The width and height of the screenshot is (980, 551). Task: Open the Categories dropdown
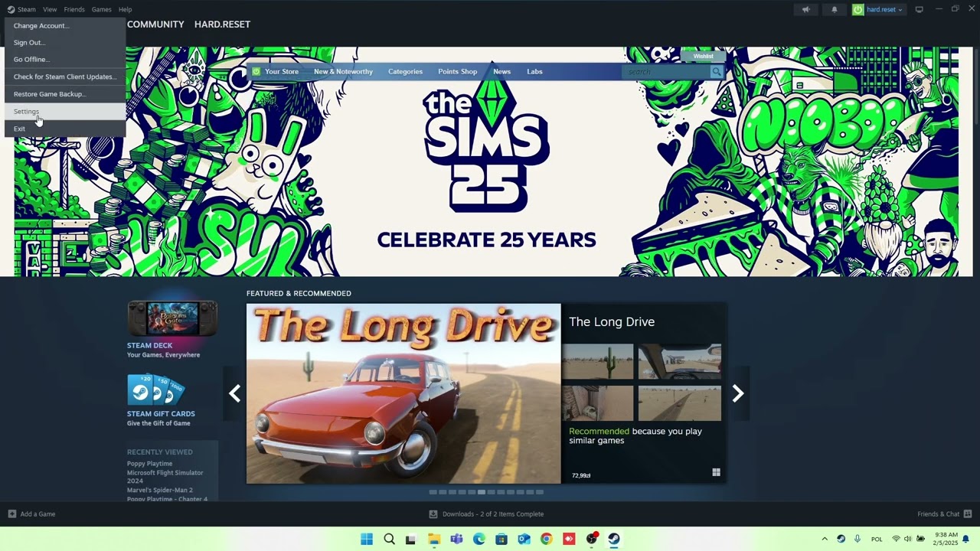405,71
